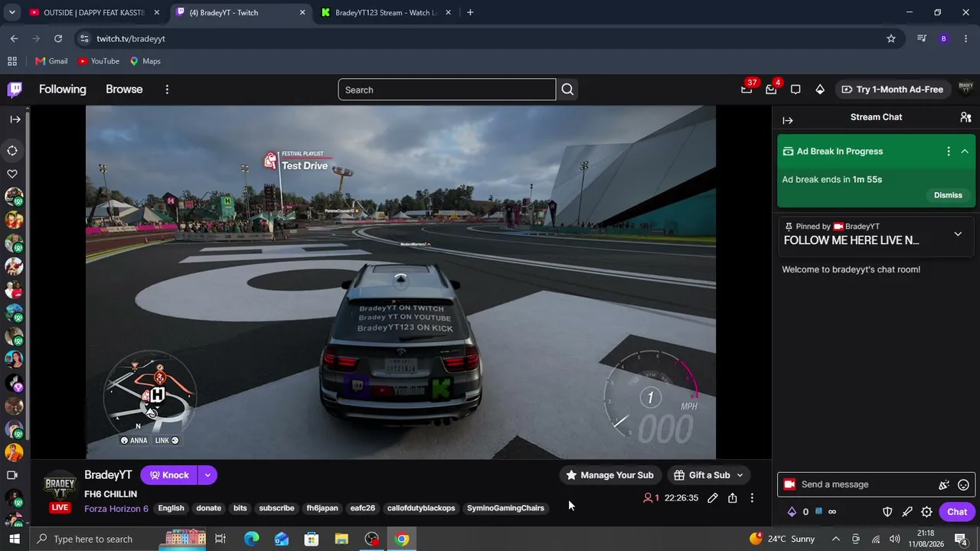Open the Bits balance diamond in chat
Screen dimensions: 980x551
pyautogui.click(x=792, y=512)
